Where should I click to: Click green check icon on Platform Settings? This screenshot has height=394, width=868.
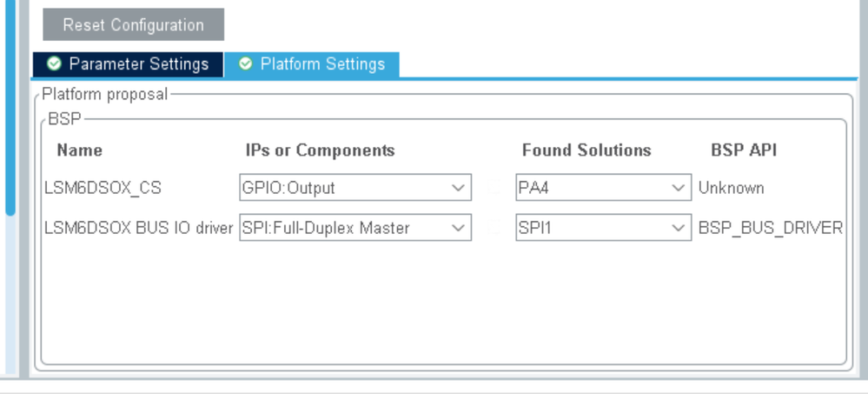(245, 64)
